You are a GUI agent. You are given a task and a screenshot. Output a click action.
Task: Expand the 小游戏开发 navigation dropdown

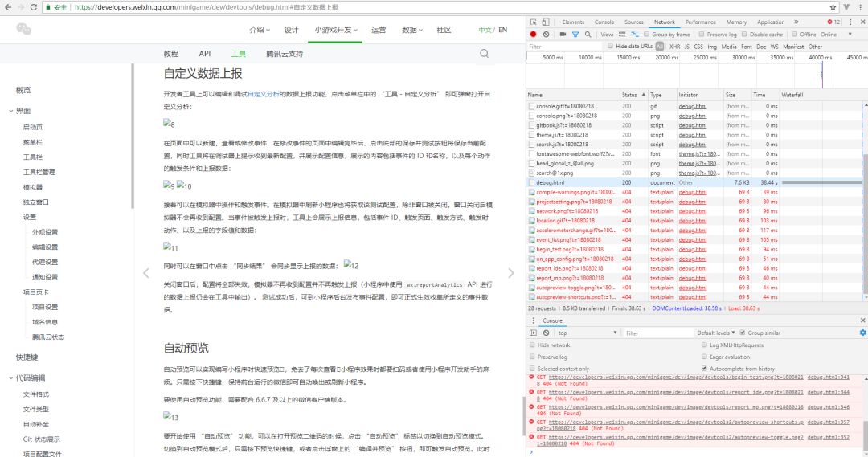point(336,30)
